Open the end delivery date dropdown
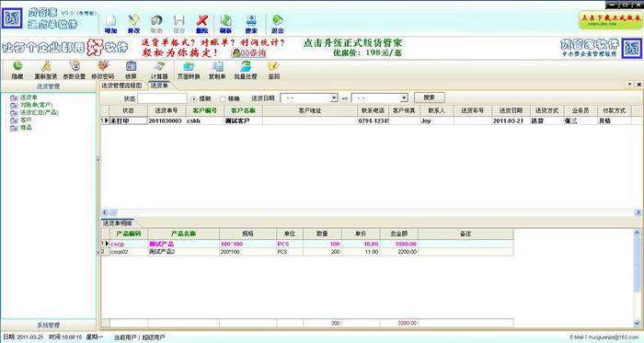 (404, 98)
